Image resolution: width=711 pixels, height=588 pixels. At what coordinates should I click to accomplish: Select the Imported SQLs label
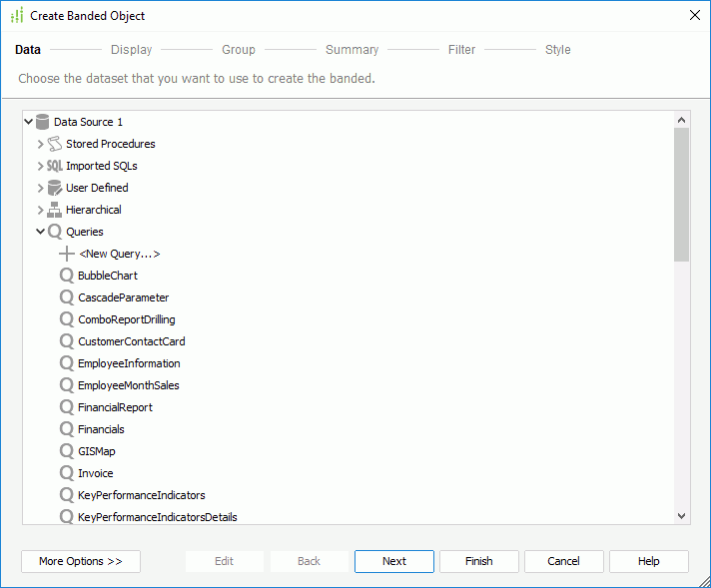click(x=102, y=166)
